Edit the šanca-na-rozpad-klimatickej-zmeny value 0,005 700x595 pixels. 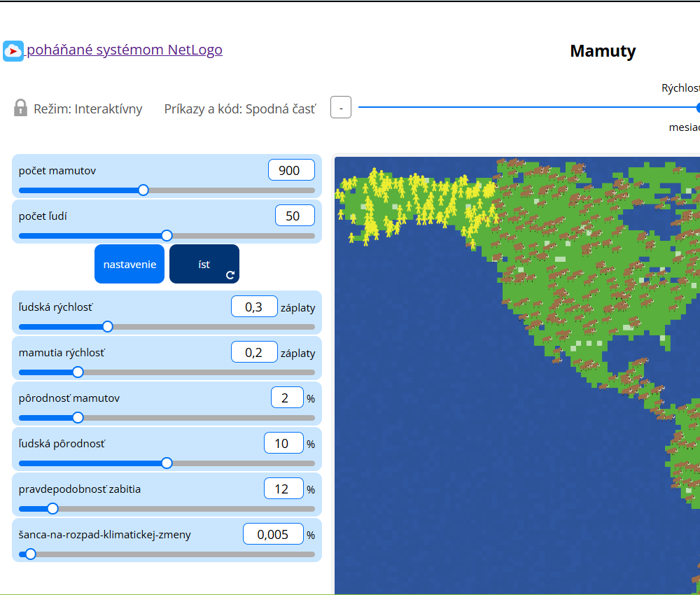pos(273,534)
